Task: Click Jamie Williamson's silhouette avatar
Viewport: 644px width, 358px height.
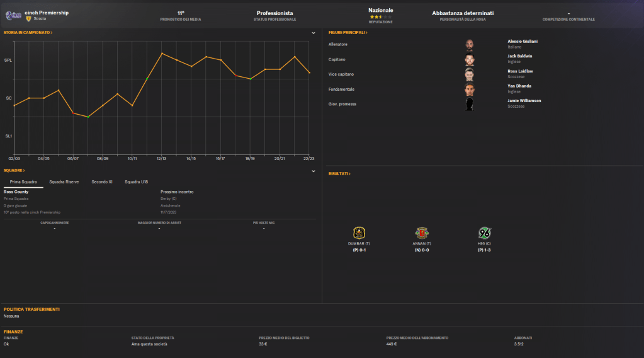Action: (469, 104)
